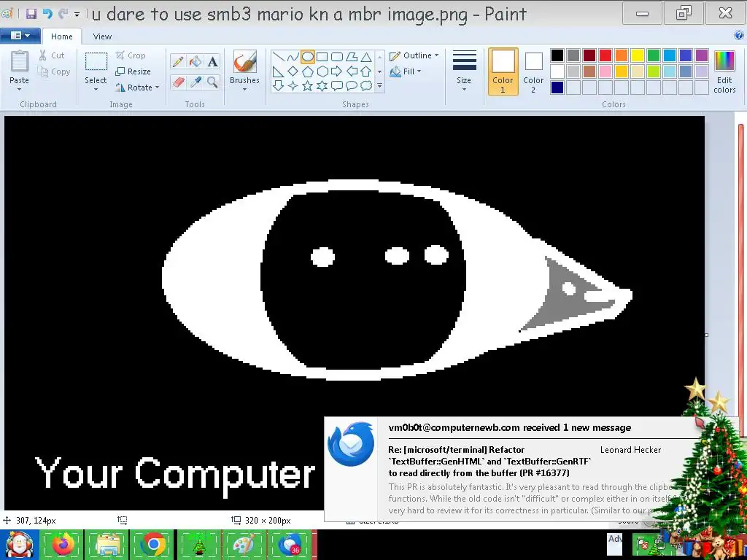
Task: Choose the Rounded rectangle shape
Action: pos(337,57)
